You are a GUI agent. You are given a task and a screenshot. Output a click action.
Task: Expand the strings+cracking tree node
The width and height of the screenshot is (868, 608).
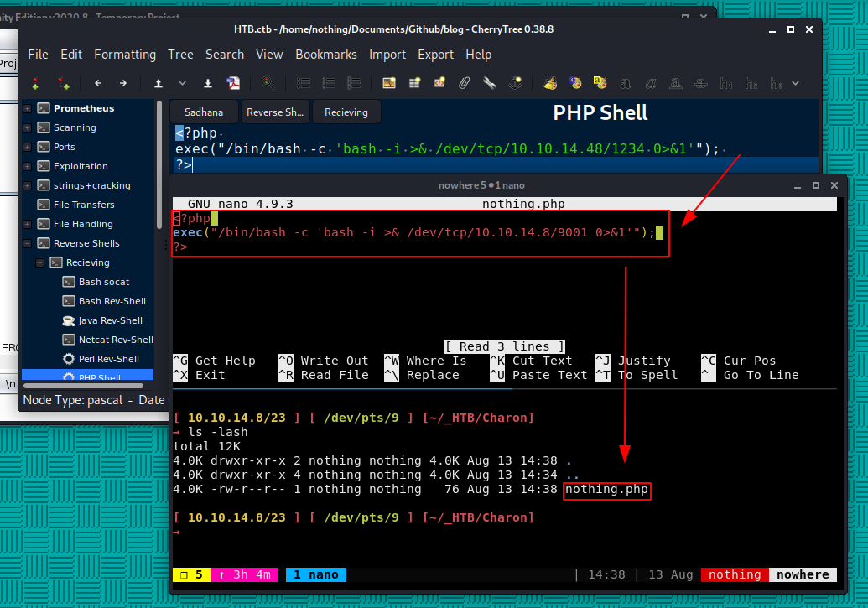27,186
